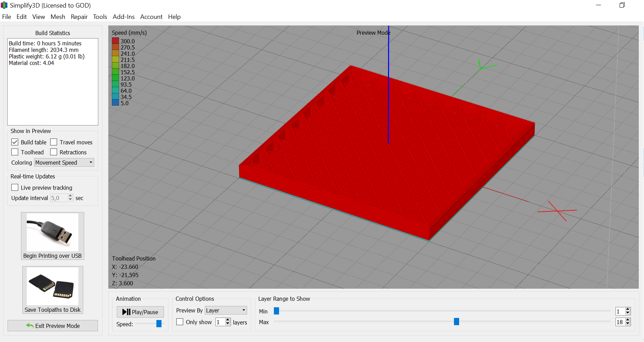The width and height of the screenshot is (644, 342).
Task: Click the Max layer number field
Action: [x=620, y=322]
